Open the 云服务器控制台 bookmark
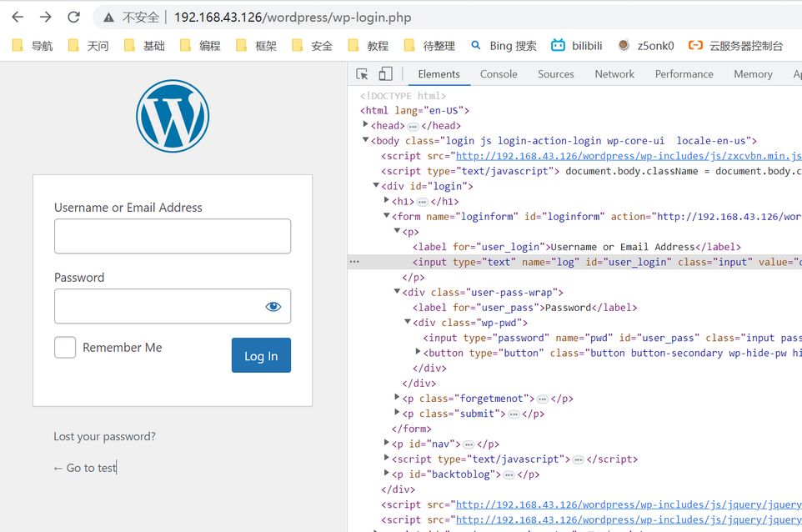 (735, 46)
